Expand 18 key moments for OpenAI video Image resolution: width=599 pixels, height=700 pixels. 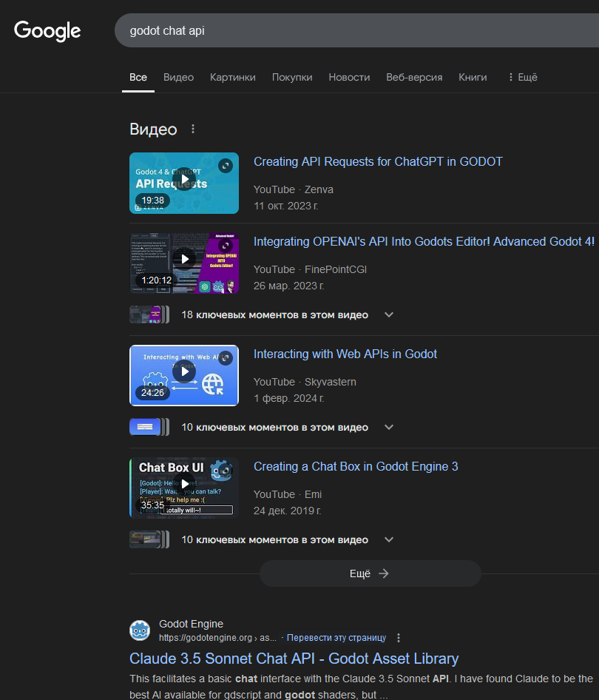tap(389, 314)
